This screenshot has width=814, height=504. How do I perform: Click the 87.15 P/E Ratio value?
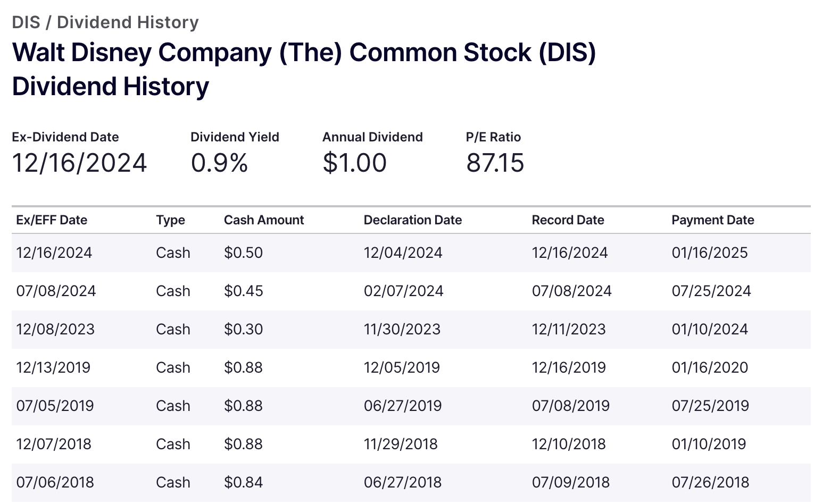(x=495, y=163)
